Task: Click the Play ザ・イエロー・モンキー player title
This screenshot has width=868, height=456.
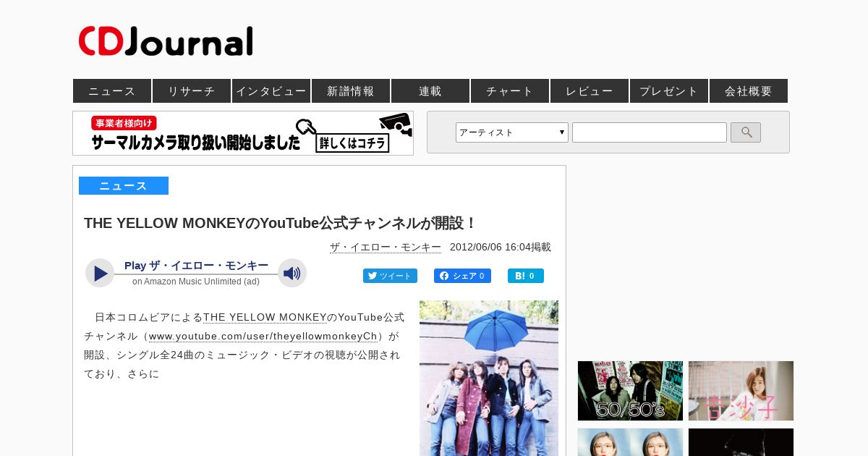Action: [x=196, y=266]
